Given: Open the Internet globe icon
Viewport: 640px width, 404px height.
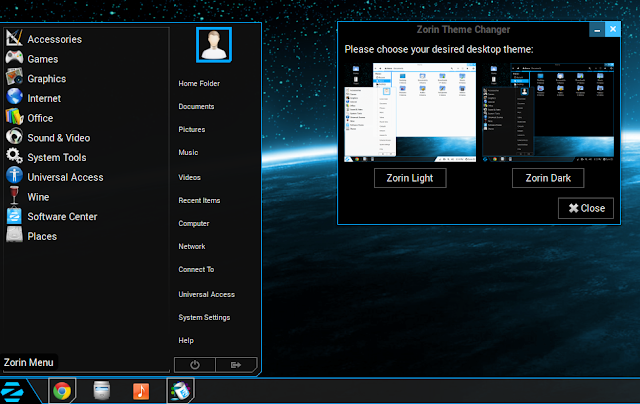Looking at the screenshot, I should point(14,97).
